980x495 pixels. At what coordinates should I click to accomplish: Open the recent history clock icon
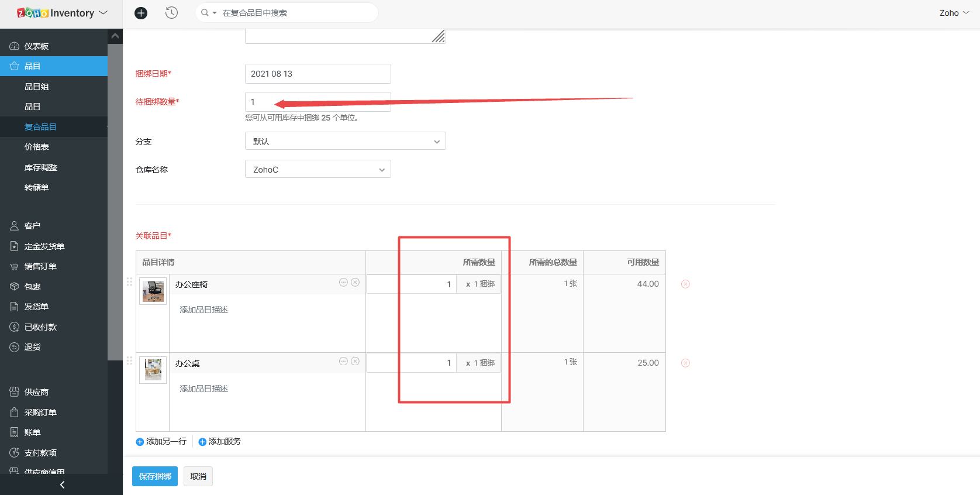(x=171, y=13)
